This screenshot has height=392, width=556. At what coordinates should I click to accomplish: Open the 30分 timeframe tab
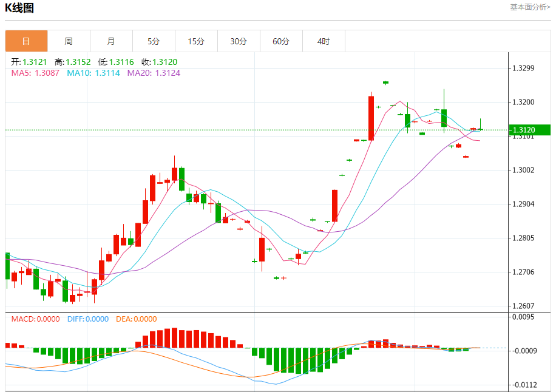[239, 41]
